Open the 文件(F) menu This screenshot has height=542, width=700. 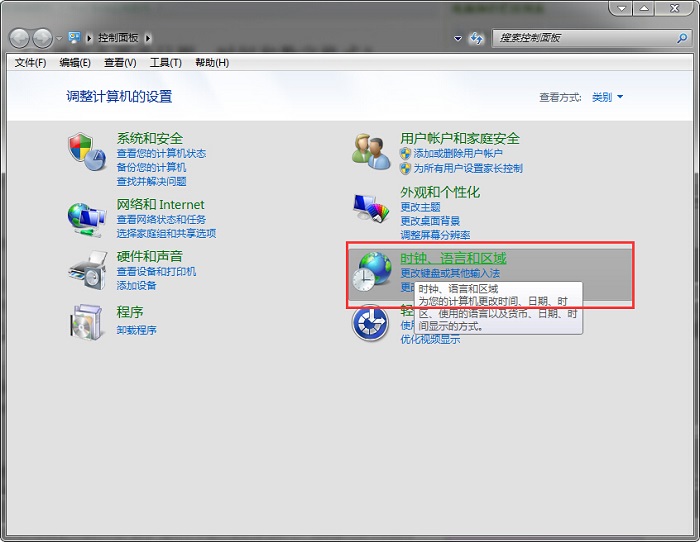coord(30,62)
